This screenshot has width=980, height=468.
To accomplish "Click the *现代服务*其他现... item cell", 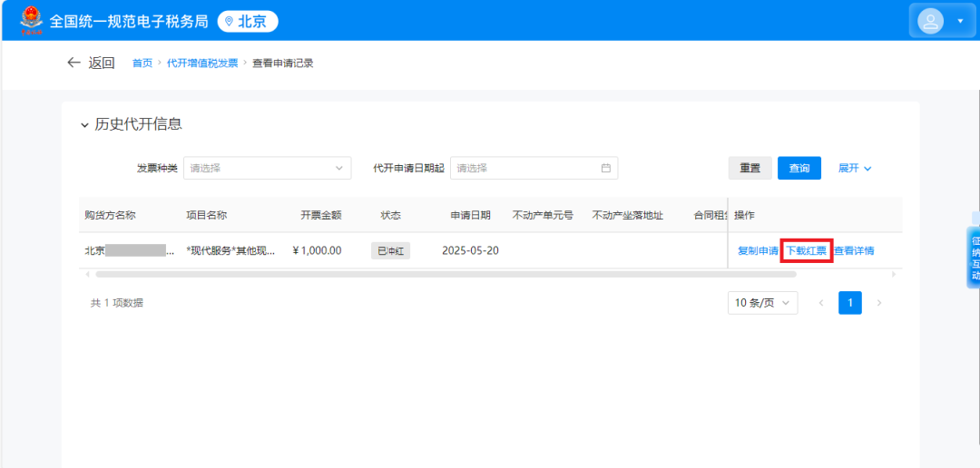I will (x=230, y=251).
